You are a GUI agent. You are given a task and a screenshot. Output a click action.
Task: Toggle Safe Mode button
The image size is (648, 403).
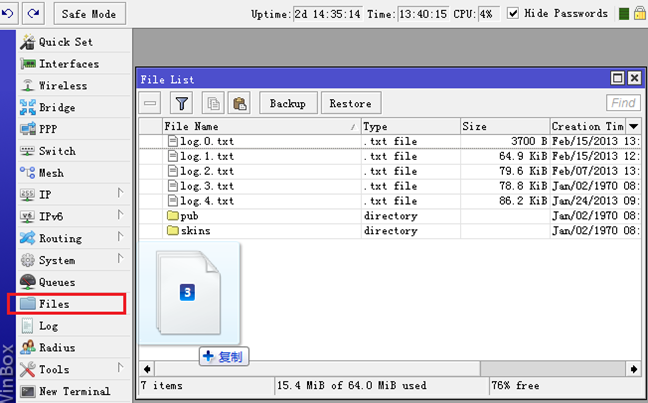coord(89,14)
